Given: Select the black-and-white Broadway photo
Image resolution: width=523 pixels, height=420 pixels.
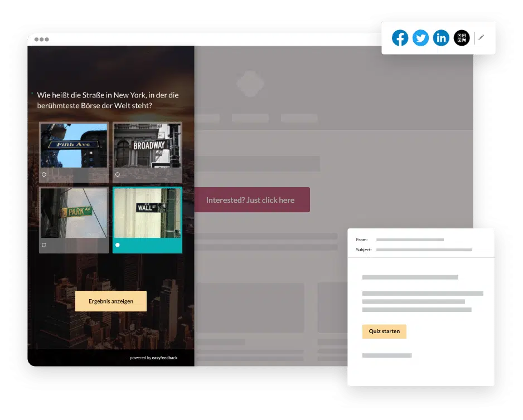Looking at the screenshot, I should click(x=147, y=145).
